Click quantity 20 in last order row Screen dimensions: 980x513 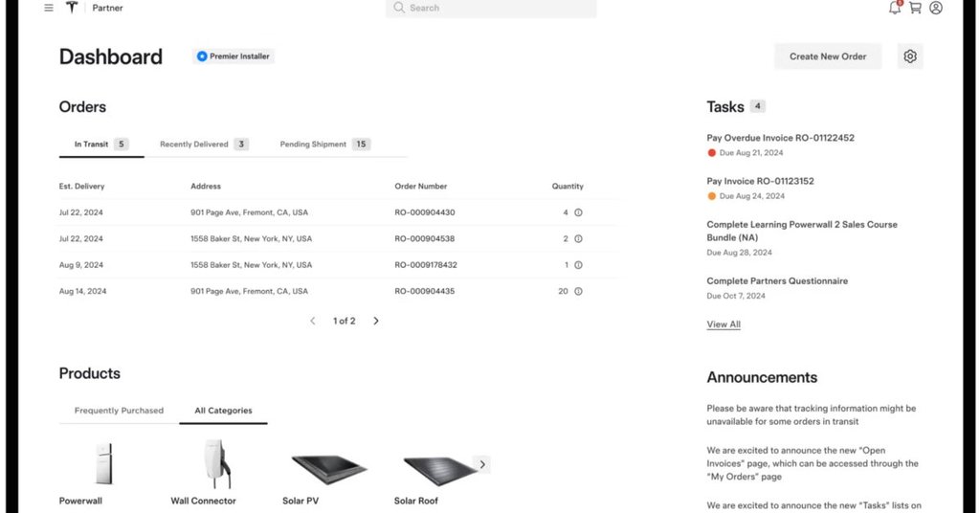[563, 291]
